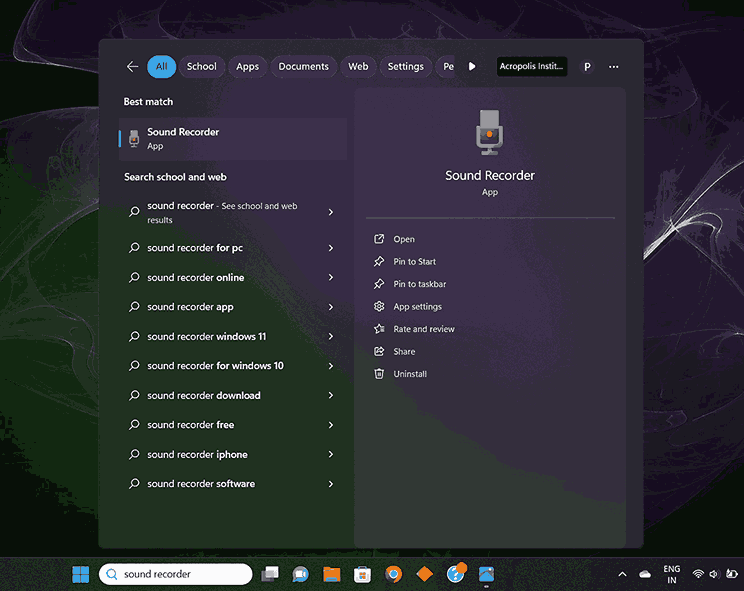Open Microsoft Store from the taskbar

pyautogui.click(x=363, y=574)
